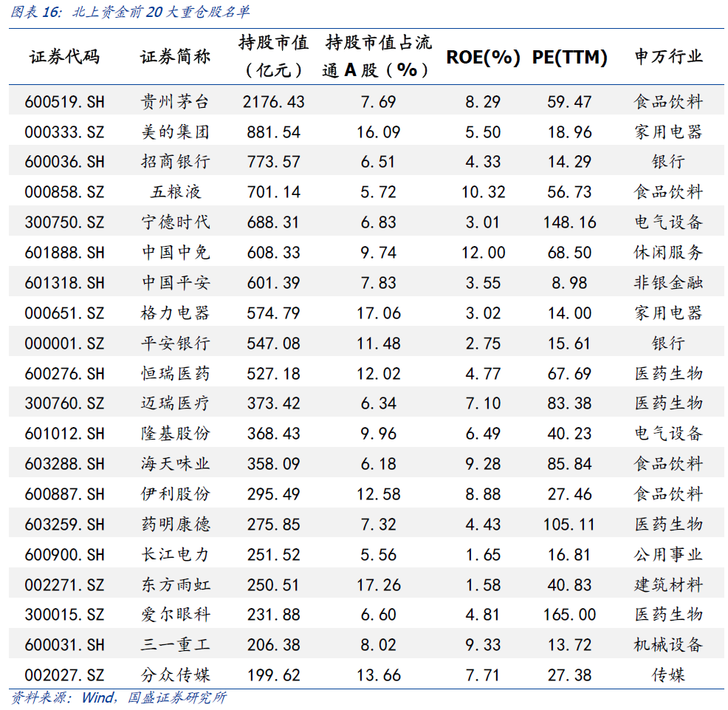728x710 pixels.
Task: Select the name 中国中免
Action: [176, 253]
